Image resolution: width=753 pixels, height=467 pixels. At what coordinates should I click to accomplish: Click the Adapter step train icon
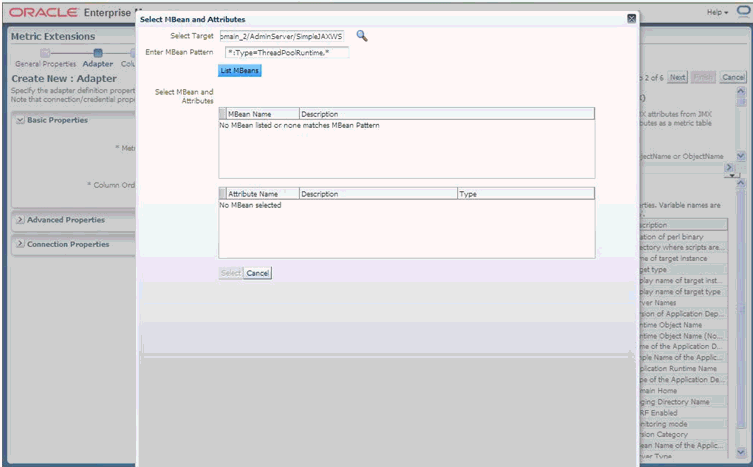tap(98, 53)
